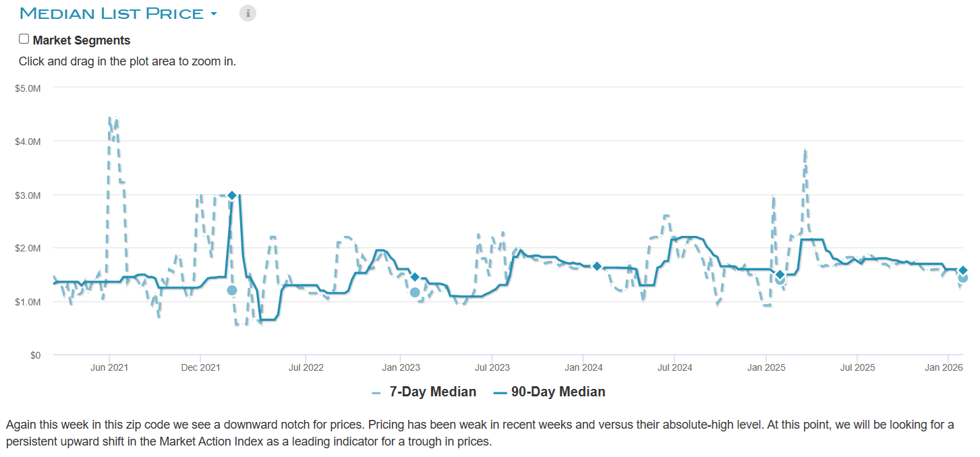
Task: Click the 7-day spike peak near Jun 2021
Action: [x=110, y=119]
